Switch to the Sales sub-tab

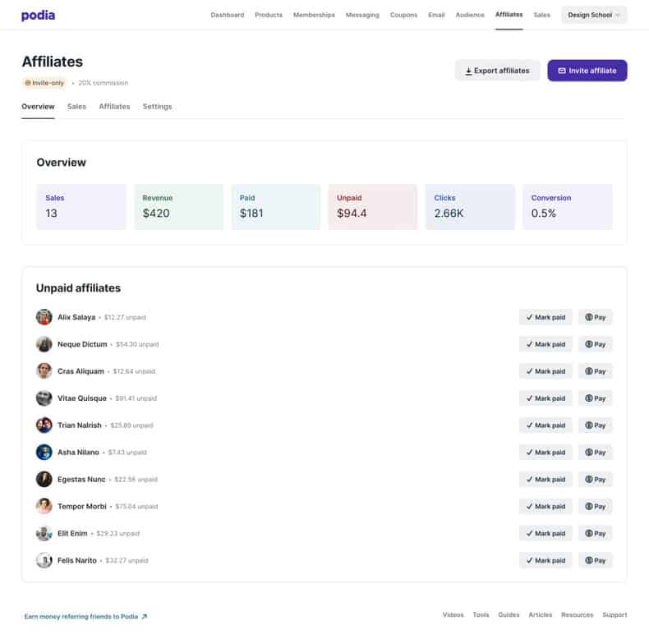click(x=76, y=106)
